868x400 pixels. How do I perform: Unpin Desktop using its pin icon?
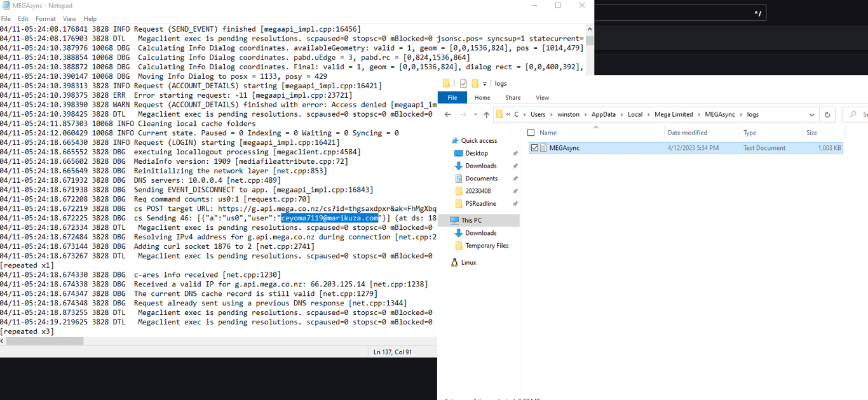point(515,154)
